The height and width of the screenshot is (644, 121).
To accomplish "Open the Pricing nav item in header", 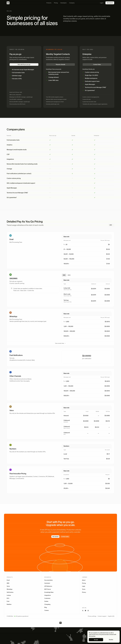I will (56, 3).
